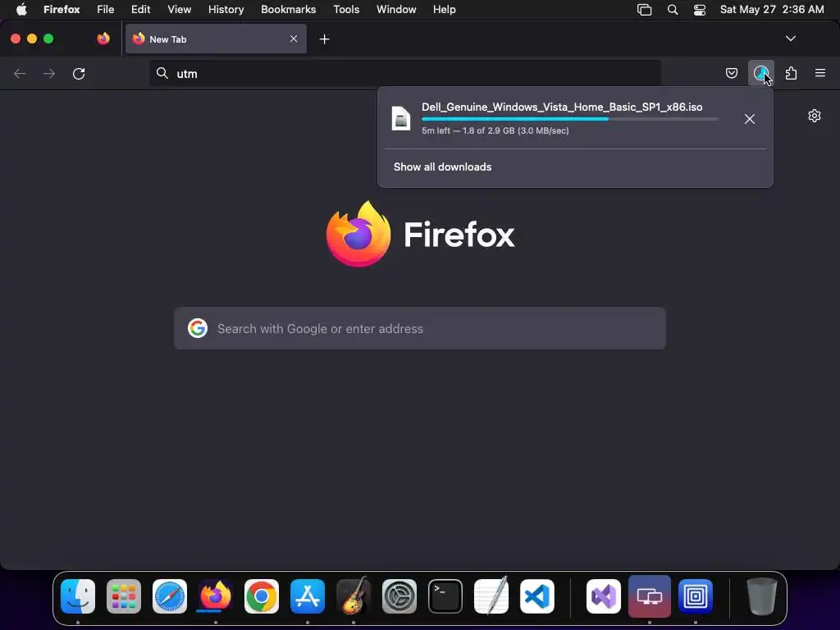
Task: Open the View menu
Action: 179,10
